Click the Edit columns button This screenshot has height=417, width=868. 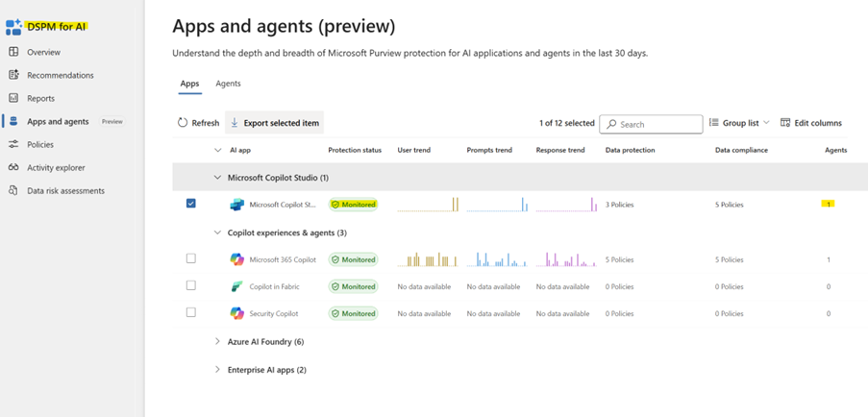point(811,123)
